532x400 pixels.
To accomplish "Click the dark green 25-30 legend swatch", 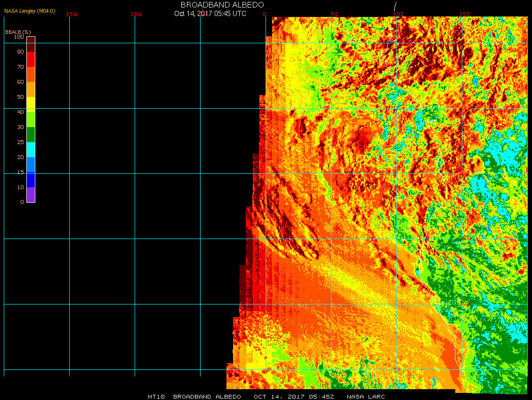I will tap(31, 134).
